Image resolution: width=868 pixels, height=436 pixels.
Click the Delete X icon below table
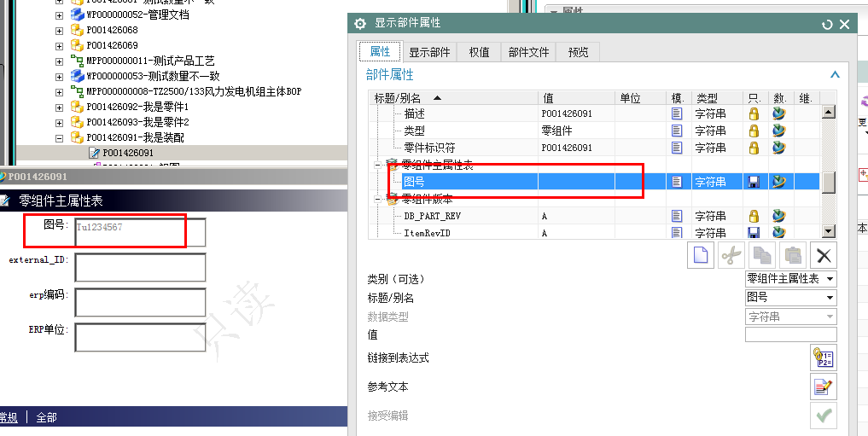pyautogui.click(x=823, y=255)
